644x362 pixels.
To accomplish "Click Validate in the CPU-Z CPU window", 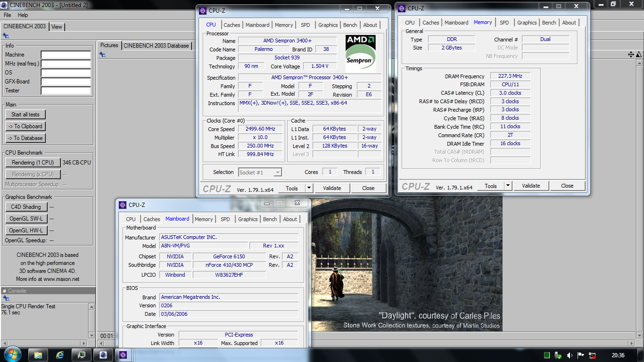I will tap(332, 188).
